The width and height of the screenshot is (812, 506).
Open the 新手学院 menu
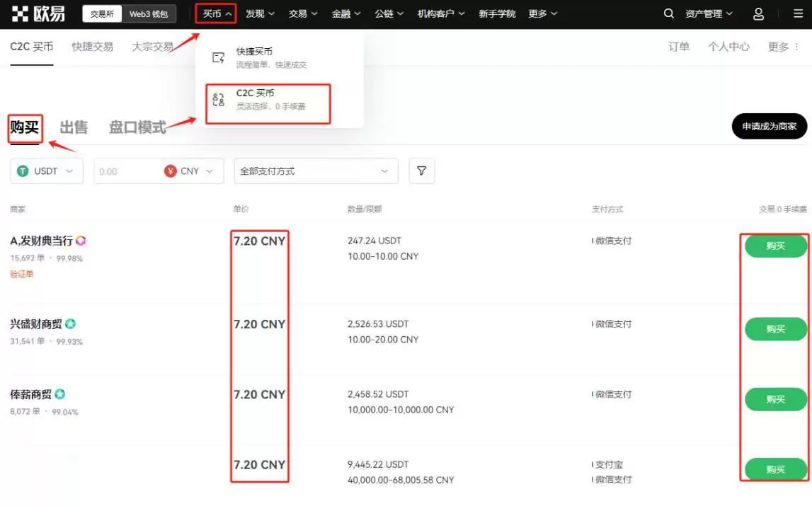497,13
